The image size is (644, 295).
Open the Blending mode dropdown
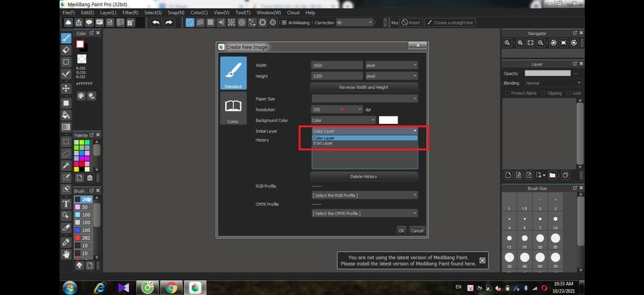[553, 83]
